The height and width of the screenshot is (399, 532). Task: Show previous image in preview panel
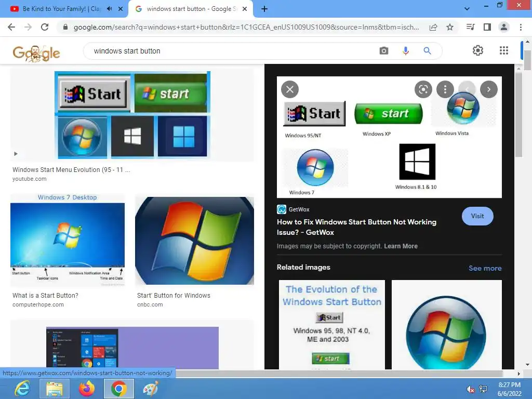[x=467, y=89]
